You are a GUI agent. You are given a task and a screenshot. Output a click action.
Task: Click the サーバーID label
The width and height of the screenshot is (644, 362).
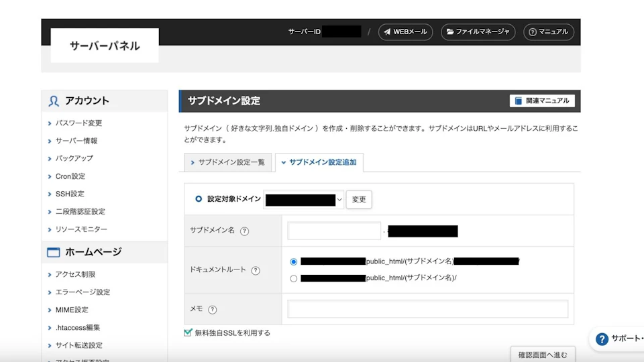coord(304,32)
